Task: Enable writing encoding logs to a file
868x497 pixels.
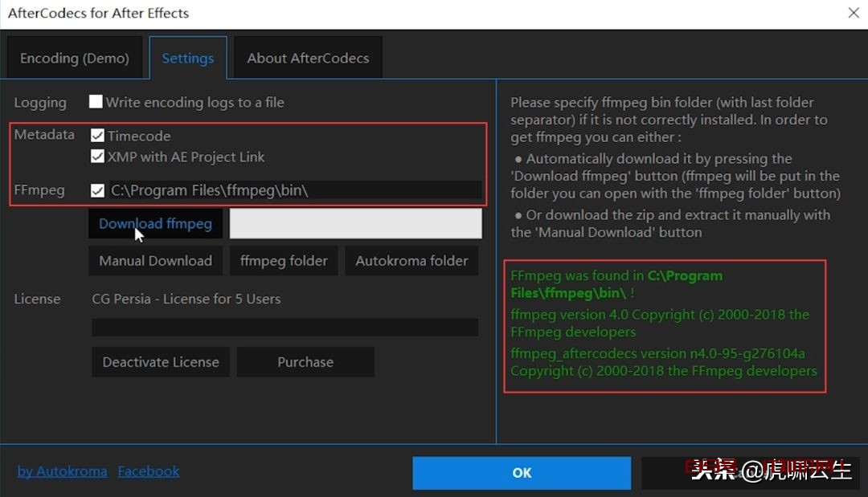Action: coord(96,102)
